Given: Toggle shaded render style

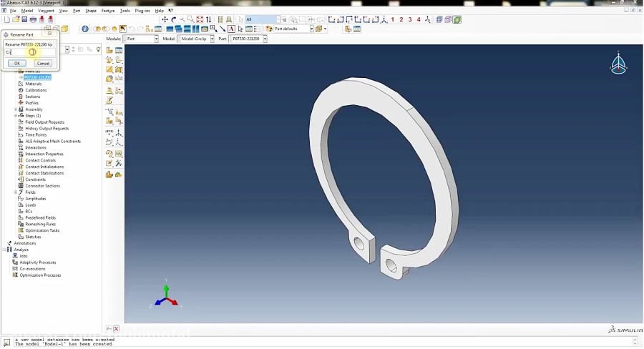Looking at the screenshot, I should (x=457, y=19).
